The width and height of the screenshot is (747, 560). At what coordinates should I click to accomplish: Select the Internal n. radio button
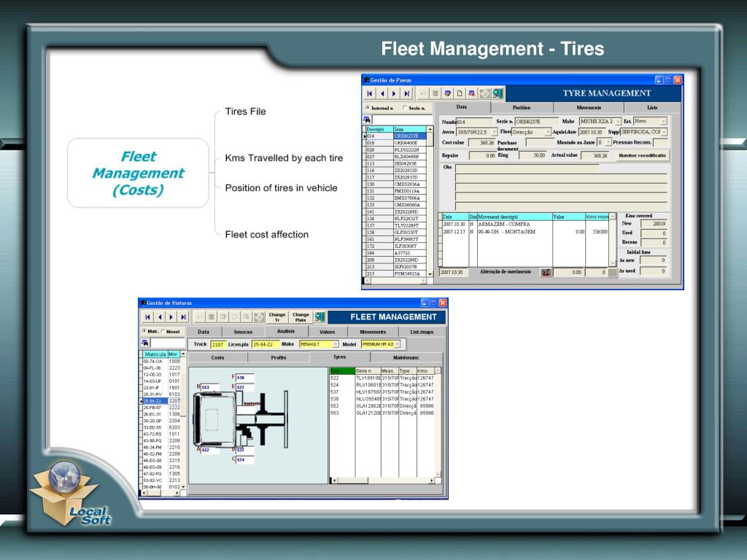click(368, 108)
